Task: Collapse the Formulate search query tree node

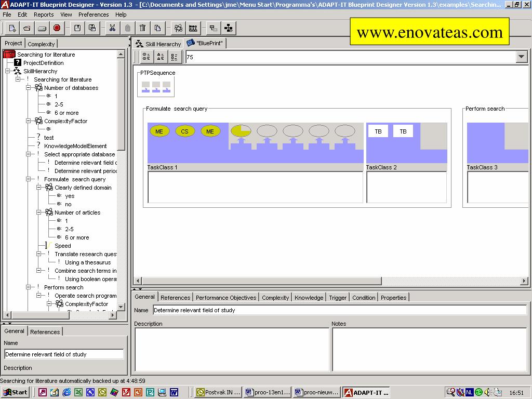Action: pos(29,179)
